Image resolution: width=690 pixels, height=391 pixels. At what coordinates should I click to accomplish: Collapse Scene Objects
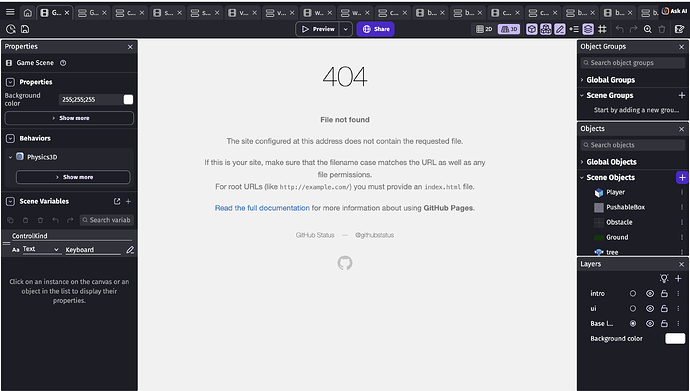[582, 178]
